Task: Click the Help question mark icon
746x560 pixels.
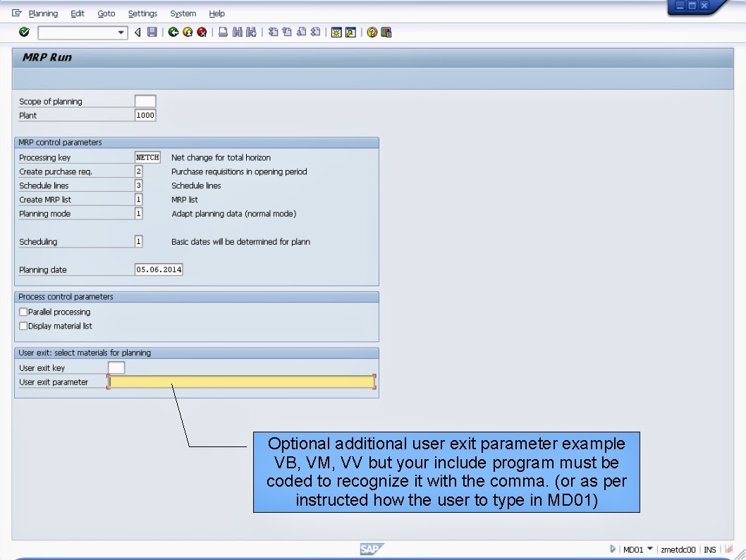Action: 373,32
